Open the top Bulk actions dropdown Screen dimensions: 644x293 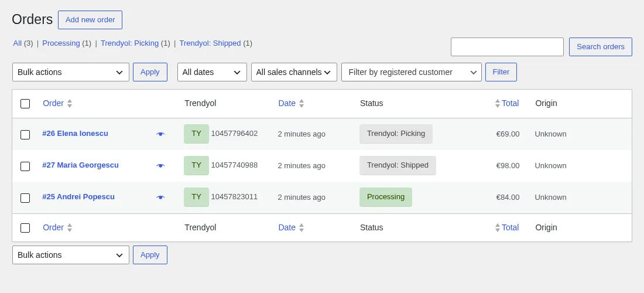(71, 72)
